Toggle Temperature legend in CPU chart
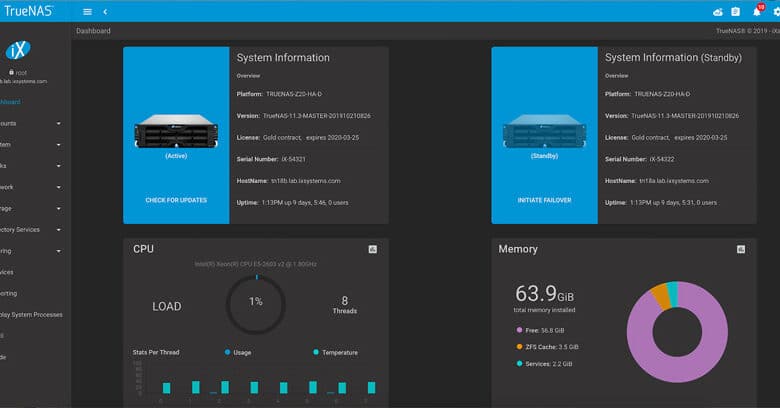 (x=335, y=352)
